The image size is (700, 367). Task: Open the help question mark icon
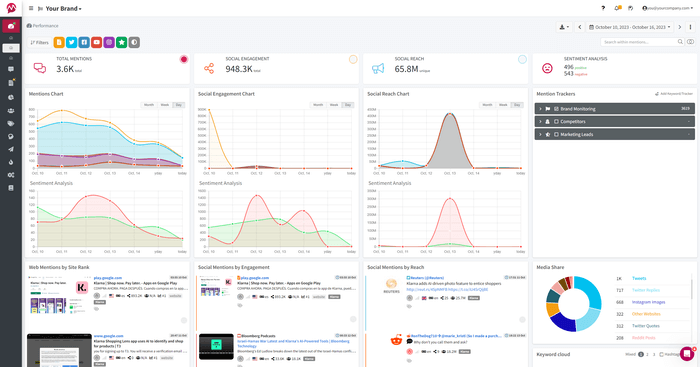pos(603,8)
